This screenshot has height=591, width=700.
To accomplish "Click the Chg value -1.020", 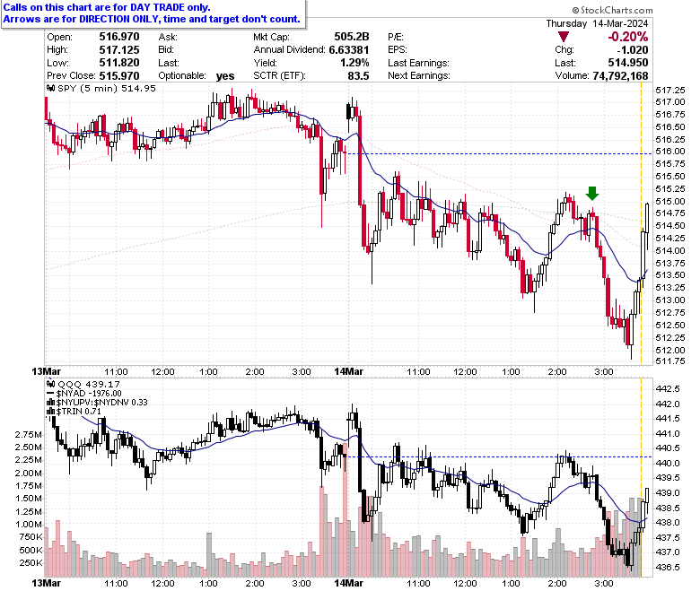I will pos(633,49).
